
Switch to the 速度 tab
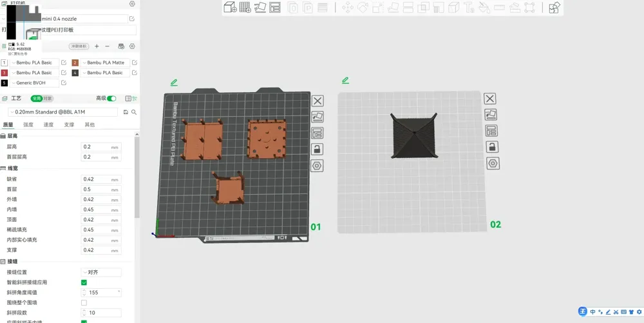48,125
